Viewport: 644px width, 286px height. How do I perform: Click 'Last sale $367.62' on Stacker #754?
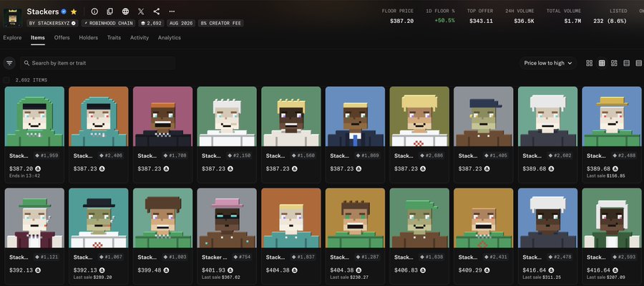click(221, 277)
